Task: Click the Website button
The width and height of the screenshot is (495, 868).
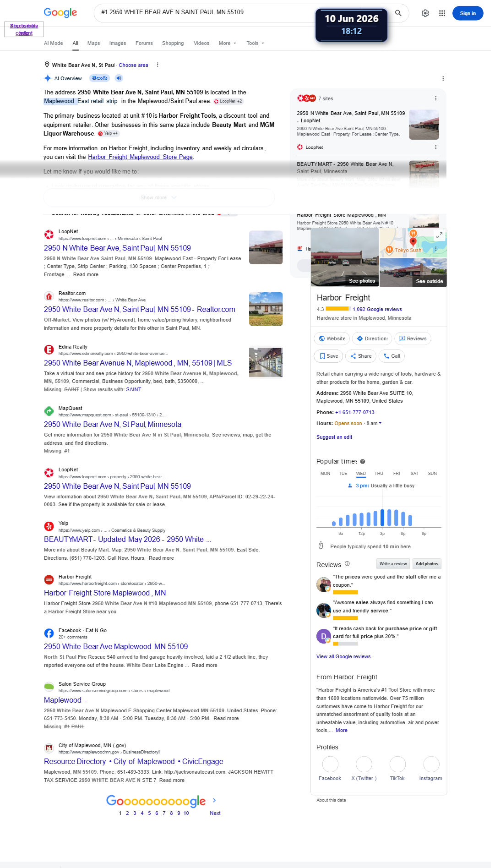Action: (332, 338)
